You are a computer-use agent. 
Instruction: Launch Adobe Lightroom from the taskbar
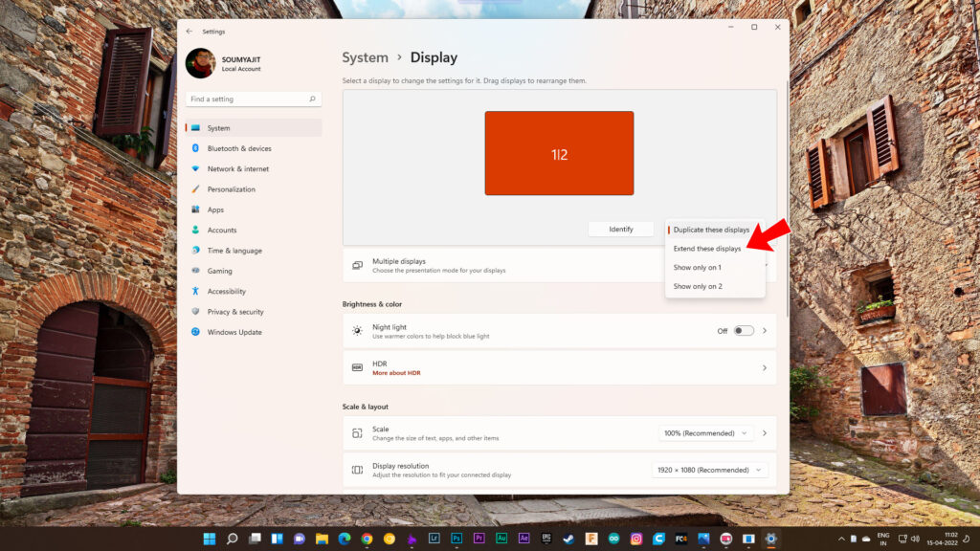coord(434,539)
